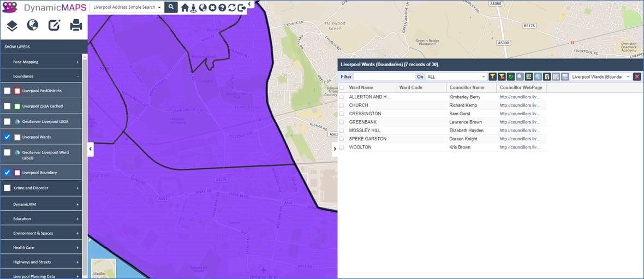
Task: Click the globe icon in records toolbar
Action: click(538, 77)
